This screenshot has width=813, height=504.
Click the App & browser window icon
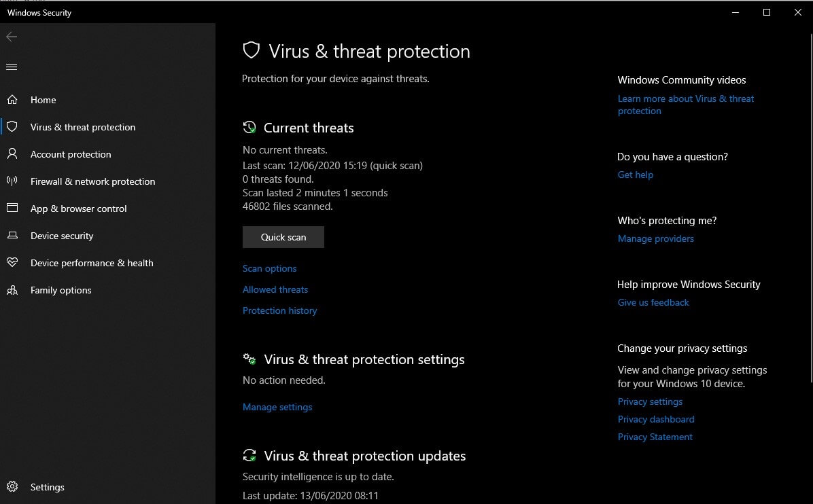(x=12, y=208)
